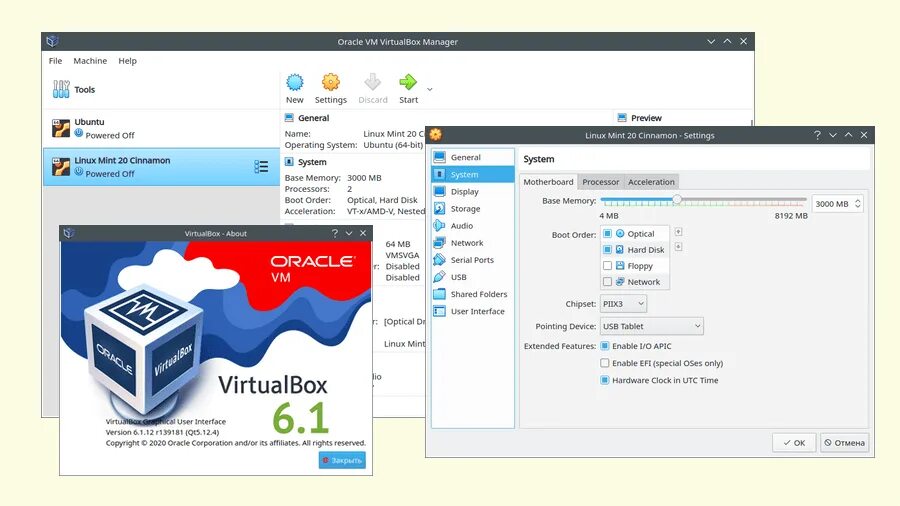
Task: Select Linux Mint 20 Cinnamon list row
Action: [x=161, y=167]
